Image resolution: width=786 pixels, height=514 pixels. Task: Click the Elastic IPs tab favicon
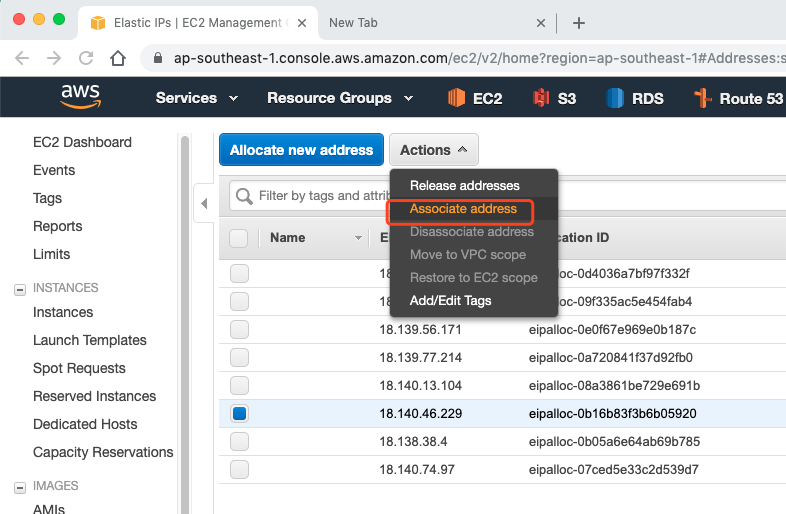(98, 23)
